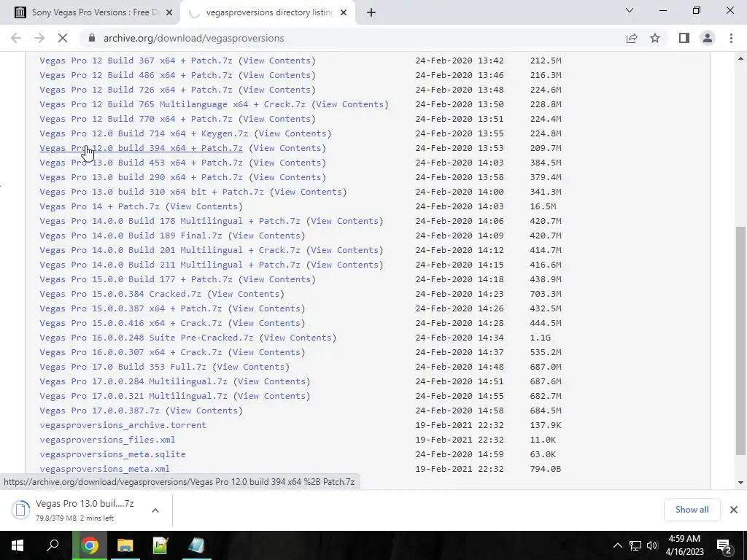
Task: Download Vegas Pro 13.0 Build 453 x64 + Patch.7z
Action: (x=141, y=163)
